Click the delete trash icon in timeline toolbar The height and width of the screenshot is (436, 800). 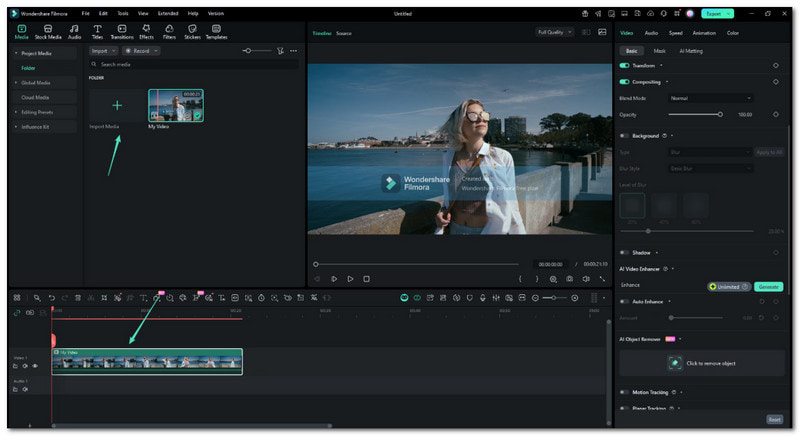[x=78, y=298]
